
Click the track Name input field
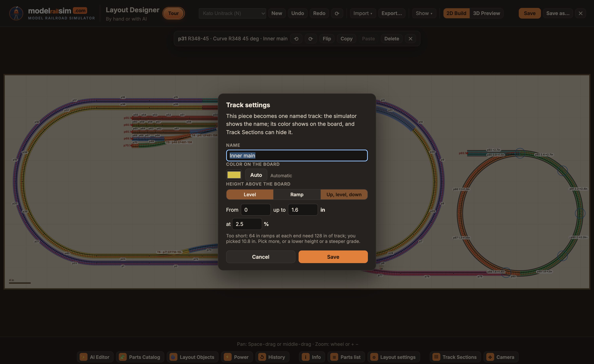(297, 156)
